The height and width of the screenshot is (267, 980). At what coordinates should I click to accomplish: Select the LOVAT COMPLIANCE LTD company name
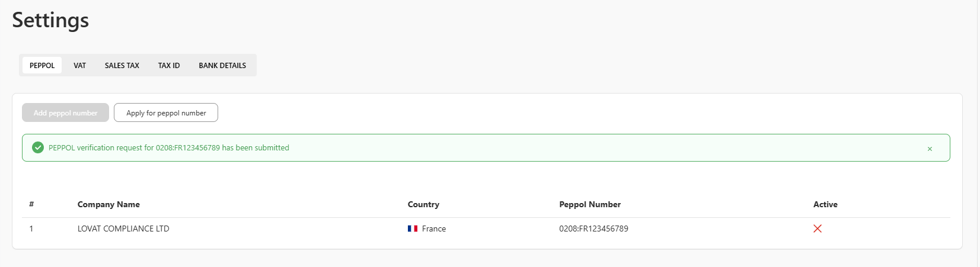(x=123, y=229)
